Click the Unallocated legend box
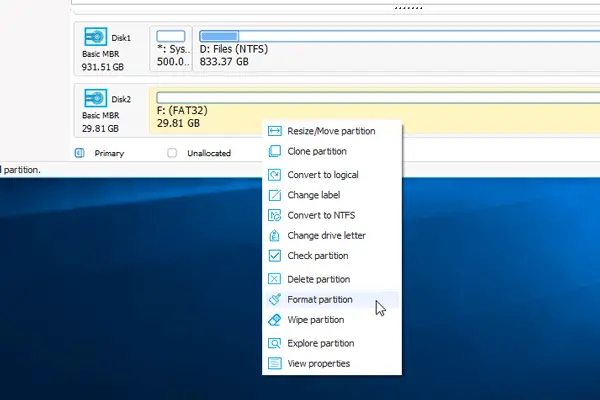Viewport: 600px width, 400px height. coord(172,153)
